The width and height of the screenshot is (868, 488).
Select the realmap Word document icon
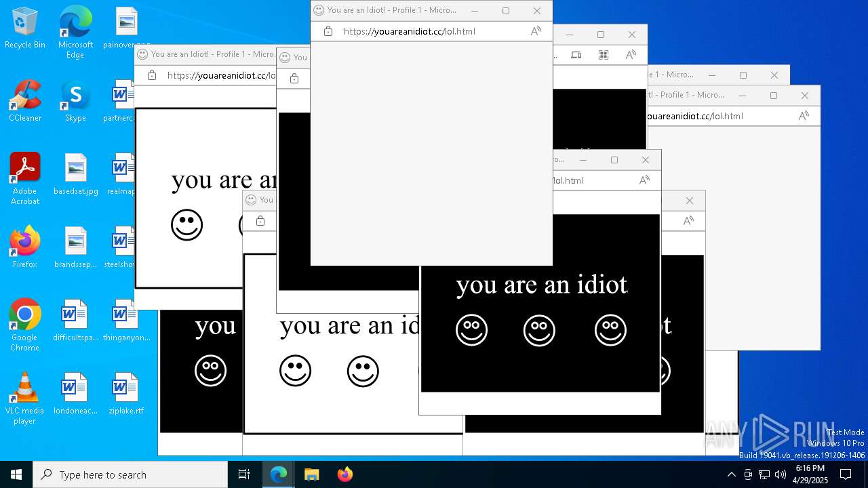(x=122, y=175)
